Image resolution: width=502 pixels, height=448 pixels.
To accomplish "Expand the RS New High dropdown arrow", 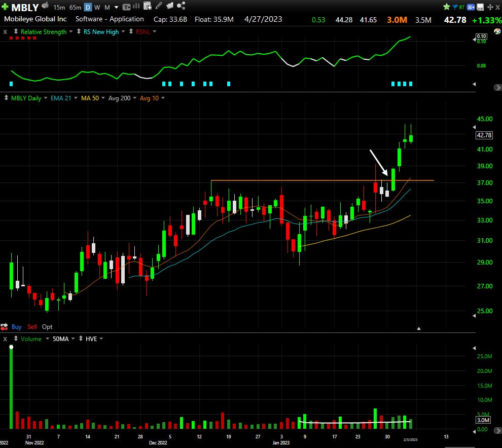I will [123, 31].
